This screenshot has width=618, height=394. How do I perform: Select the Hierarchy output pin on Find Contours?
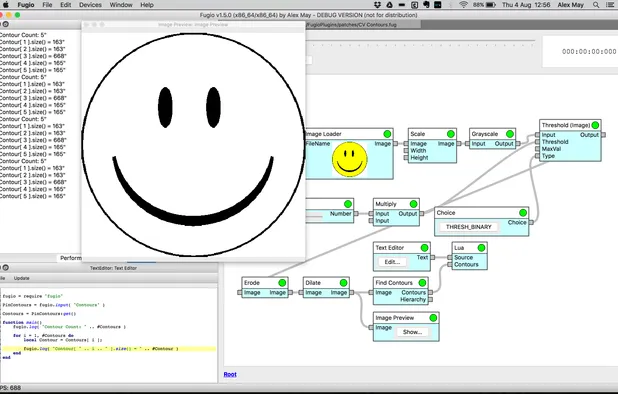coord(430,299)
